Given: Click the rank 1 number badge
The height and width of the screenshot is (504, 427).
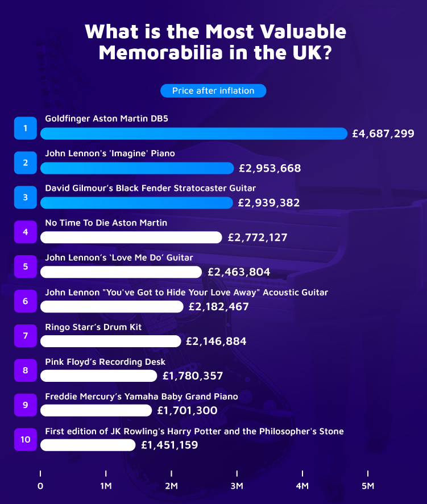Looking at the screenshot, I should (x=26, y=128).
